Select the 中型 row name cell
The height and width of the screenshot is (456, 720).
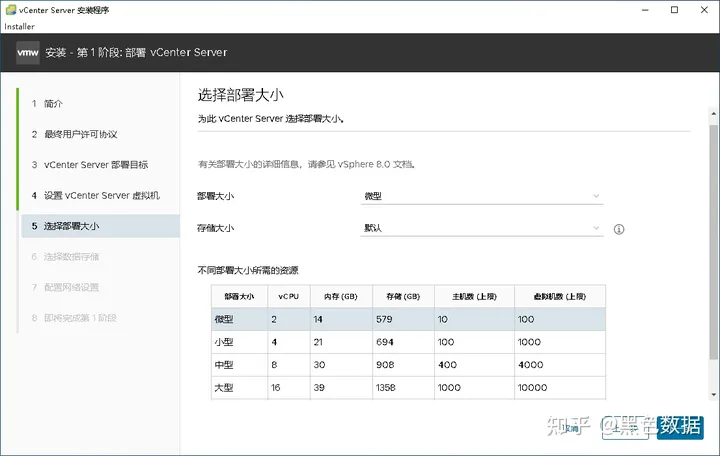click(239, 365)
